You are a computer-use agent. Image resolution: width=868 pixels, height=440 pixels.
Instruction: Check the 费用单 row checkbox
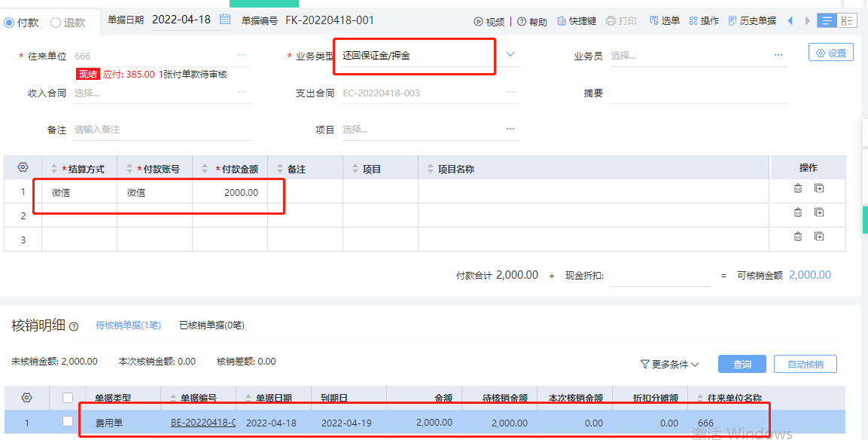[68, 422]
